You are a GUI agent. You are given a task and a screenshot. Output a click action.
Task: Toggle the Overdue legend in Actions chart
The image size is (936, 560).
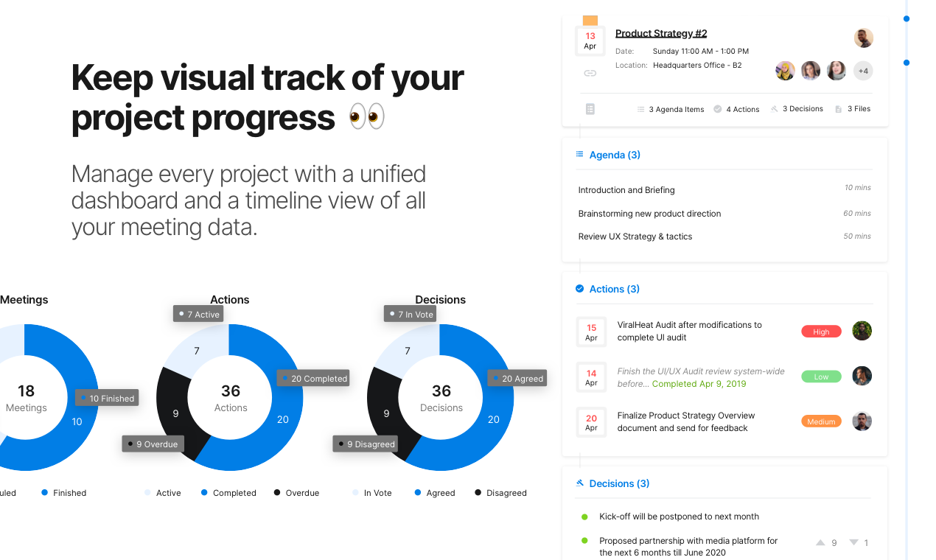click(x=296, y=493)
